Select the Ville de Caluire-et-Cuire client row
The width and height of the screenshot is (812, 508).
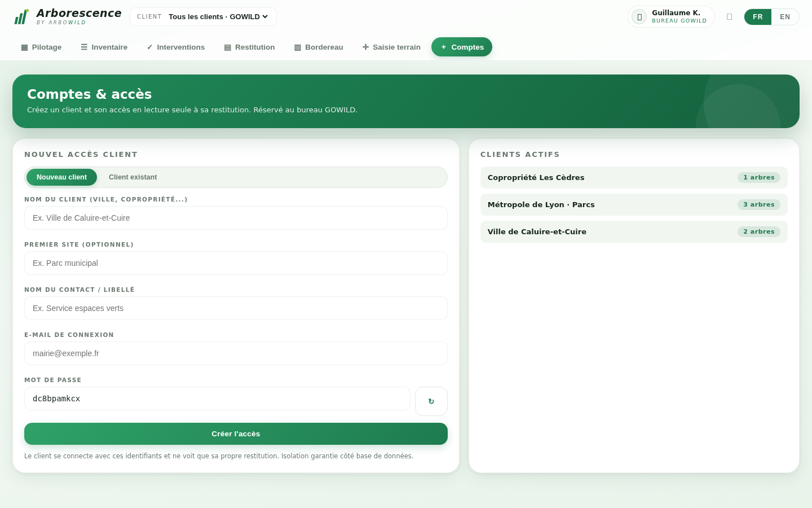pos(634,231)
